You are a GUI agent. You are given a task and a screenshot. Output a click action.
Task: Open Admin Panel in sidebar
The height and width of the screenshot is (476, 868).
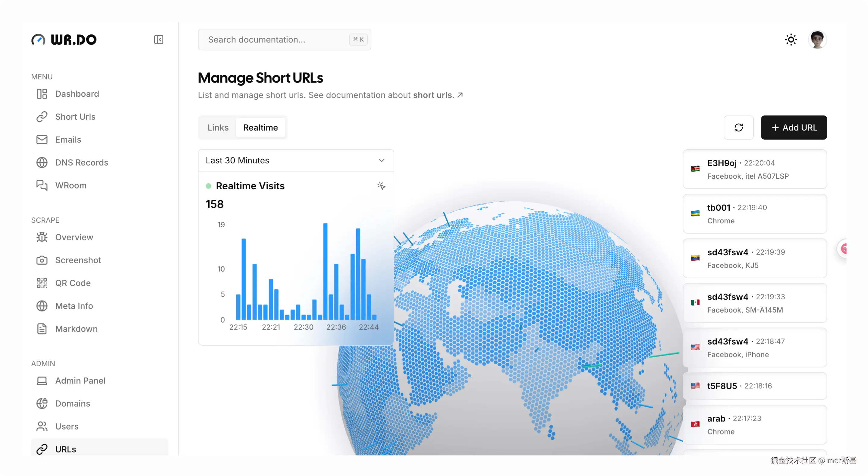80,381
